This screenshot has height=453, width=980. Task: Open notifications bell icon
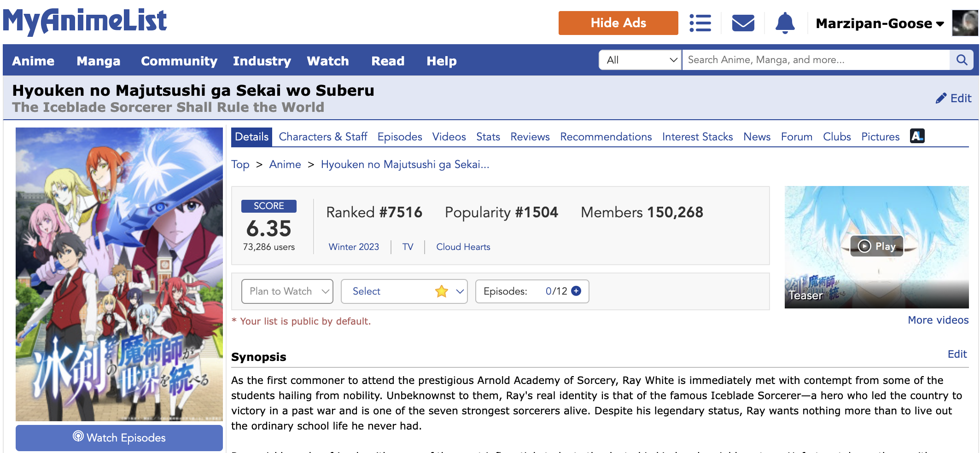click(x=785, y=23)
